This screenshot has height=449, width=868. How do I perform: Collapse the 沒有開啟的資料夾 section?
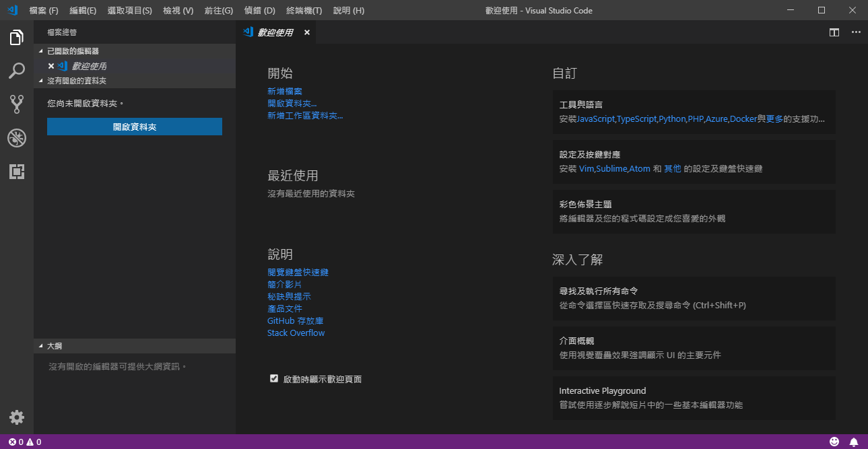click(135, 81)
